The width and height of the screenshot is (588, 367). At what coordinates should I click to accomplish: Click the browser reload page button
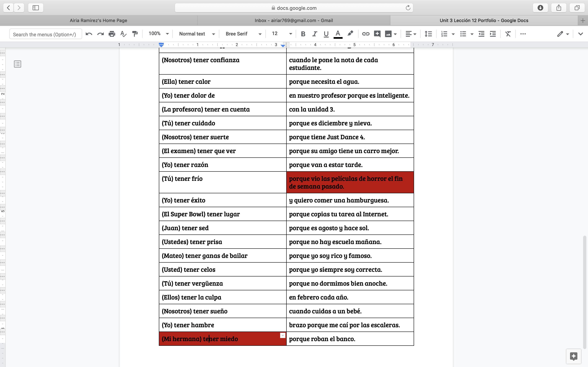408,8
